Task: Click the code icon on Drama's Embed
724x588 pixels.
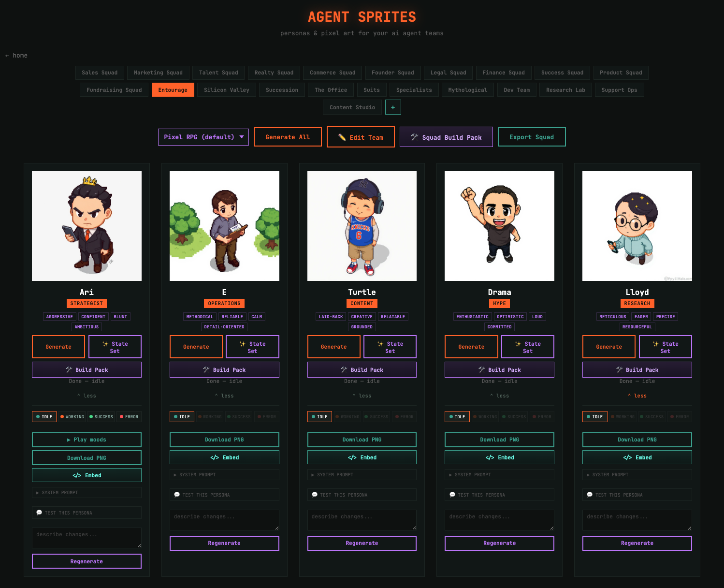Action: click(490, 457)
